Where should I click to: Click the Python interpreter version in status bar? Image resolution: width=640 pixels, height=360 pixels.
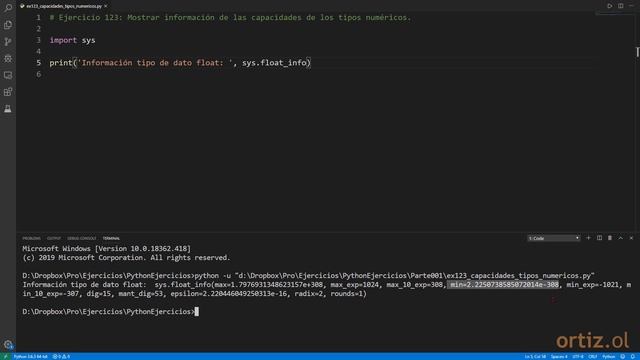31,357
